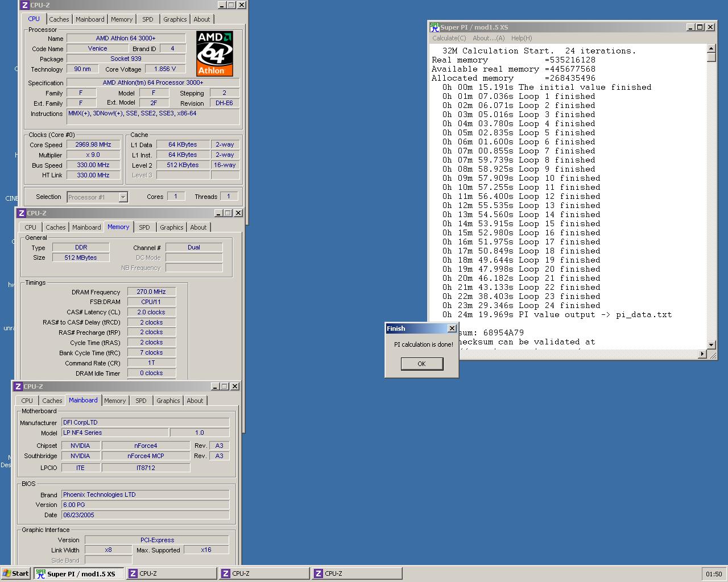The height and width of the screenshot is (582, 728).
Task: Click the Mainboard CPU-Z window title icon
Action: point(18,386)
